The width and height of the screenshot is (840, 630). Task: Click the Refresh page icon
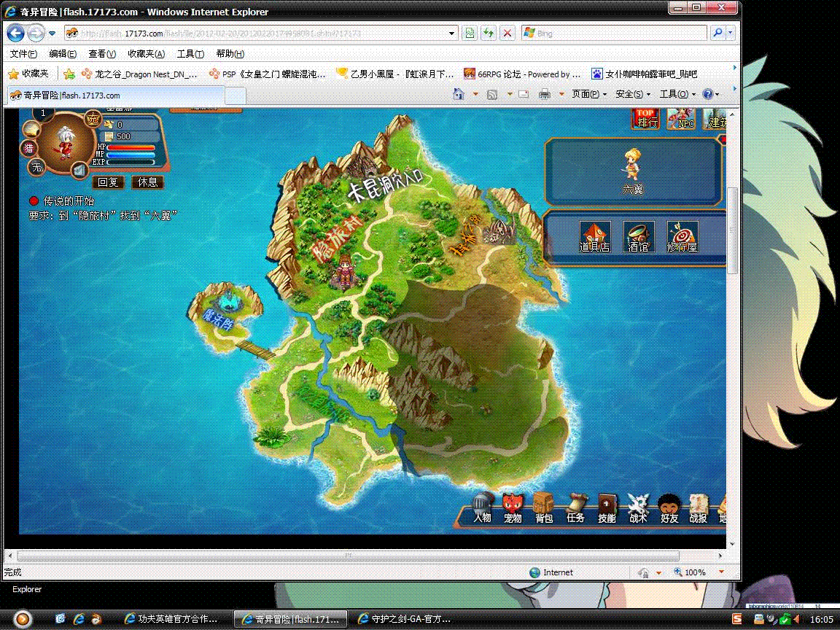(489, 34)
